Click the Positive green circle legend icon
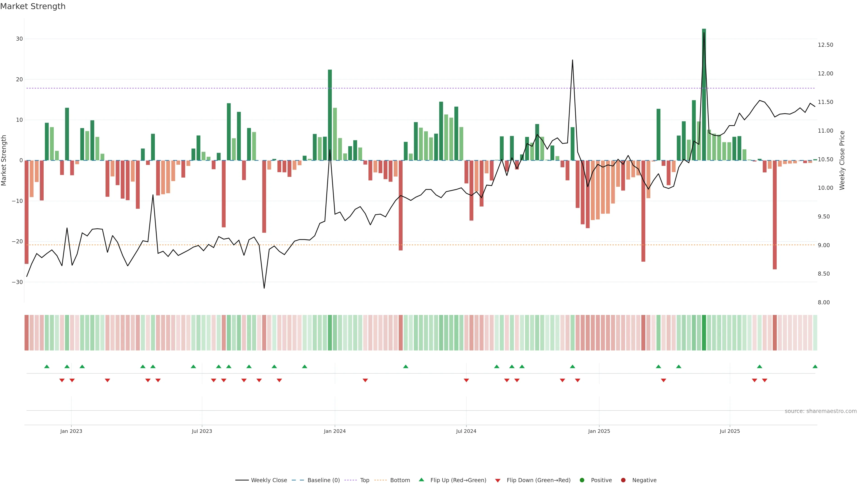The image size is (868, 488). pyautogui.click(x=582, y=480)
